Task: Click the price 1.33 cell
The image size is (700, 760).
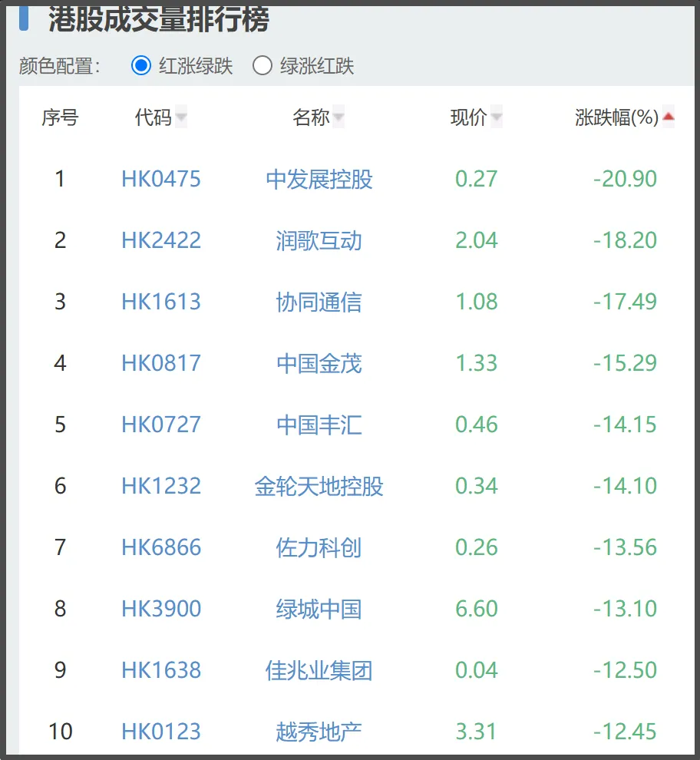Action: [x=477, y=363]
